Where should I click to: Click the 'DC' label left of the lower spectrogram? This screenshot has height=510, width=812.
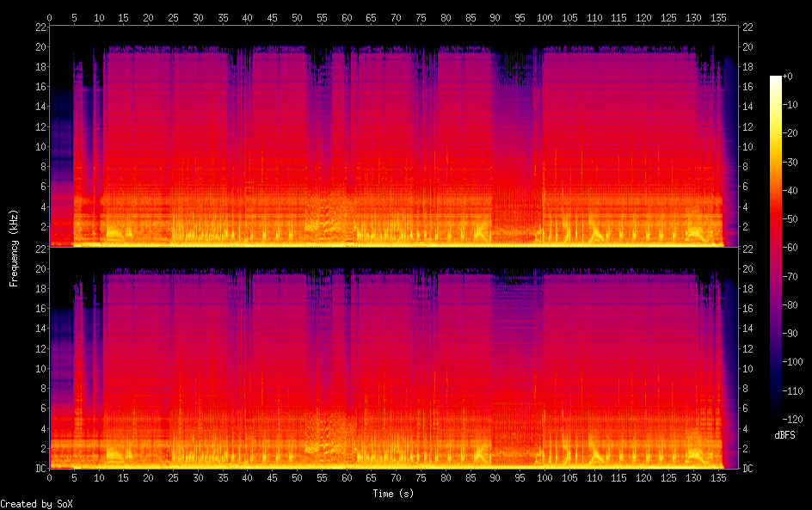click(x=41, y=469)
